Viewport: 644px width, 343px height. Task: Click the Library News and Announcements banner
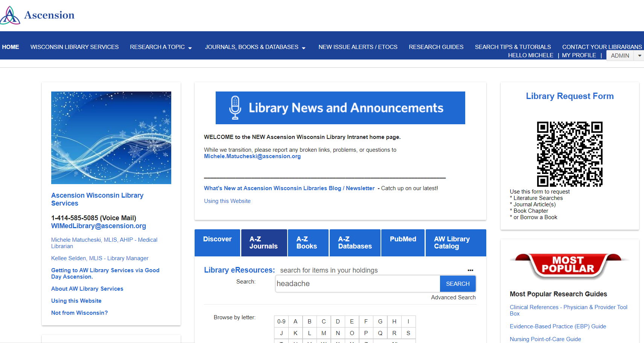click(x=340, y=108)
